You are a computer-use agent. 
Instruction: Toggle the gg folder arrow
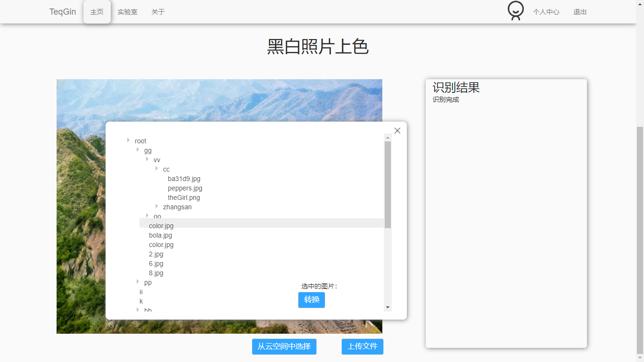point(138,149)
